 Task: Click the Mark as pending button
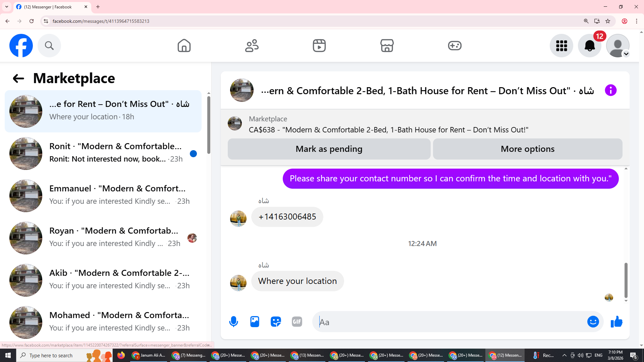[x=329, y=149]
